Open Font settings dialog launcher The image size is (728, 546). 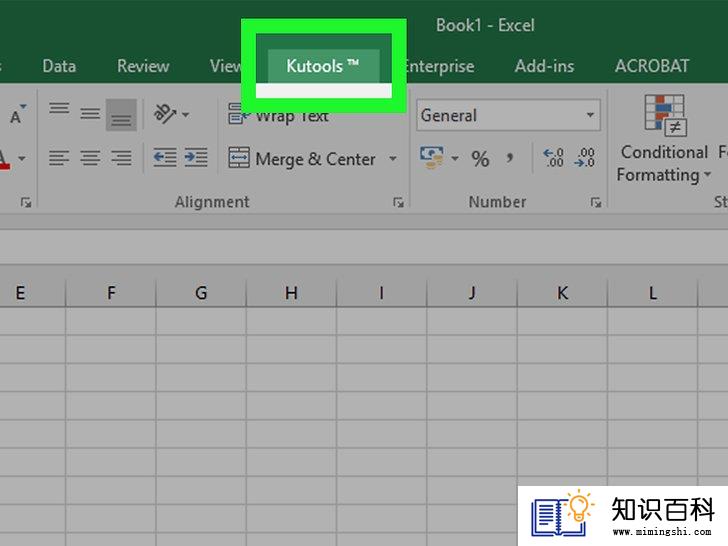tap(26, 202)
